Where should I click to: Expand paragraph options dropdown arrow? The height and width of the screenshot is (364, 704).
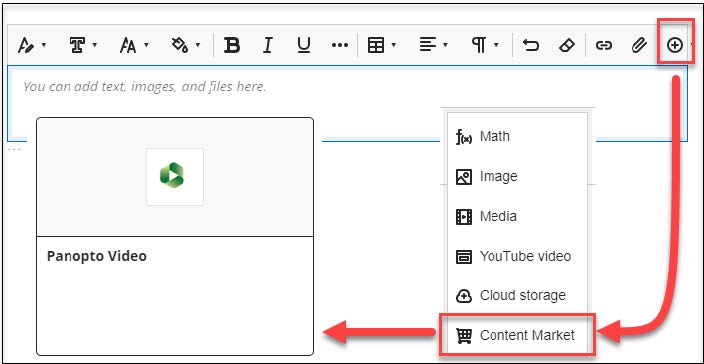point(496,45)
